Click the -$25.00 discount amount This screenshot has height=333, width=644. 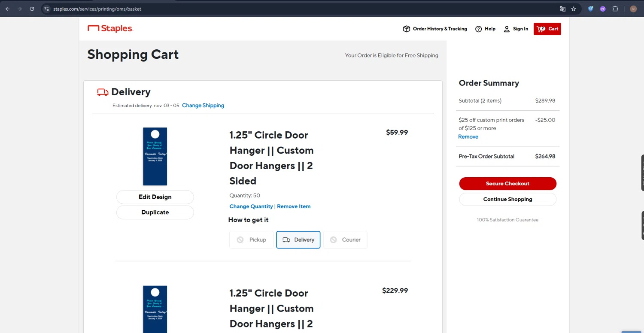[x=545, y=120]
